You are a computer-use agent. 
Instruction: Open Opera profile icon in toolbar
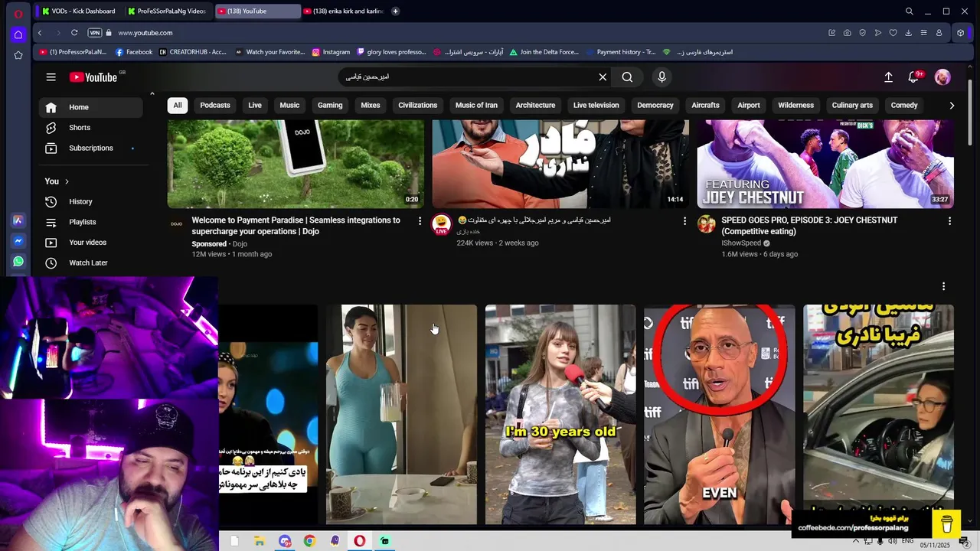[939, 33]
